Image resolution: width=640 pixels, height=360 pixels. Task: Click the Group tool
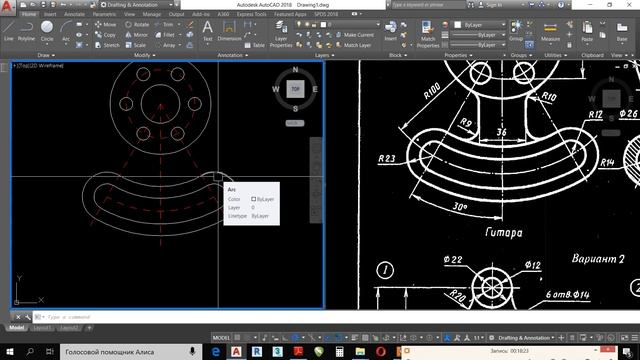[x=516, y=31]
